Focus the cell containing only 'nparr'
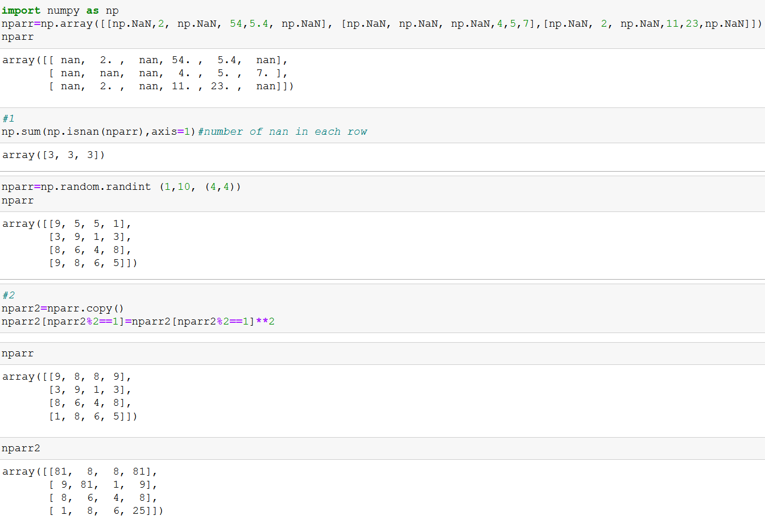This screenshot has height=532, width=765. [18, 354]
